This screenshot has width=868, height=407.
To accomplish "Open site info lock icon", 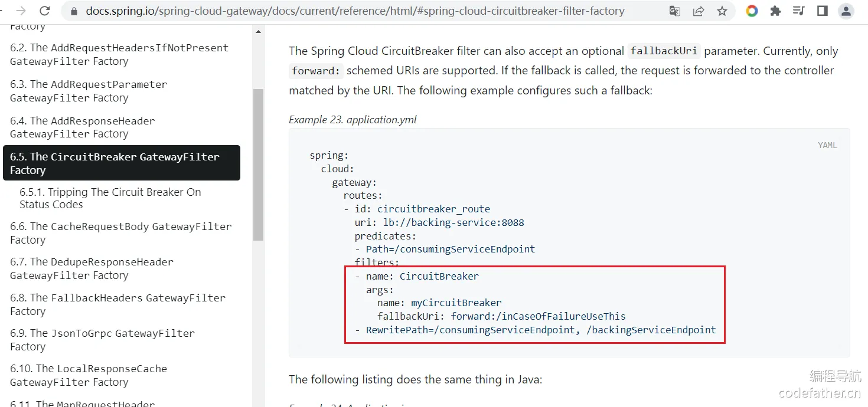I will (x=74, y=11).
